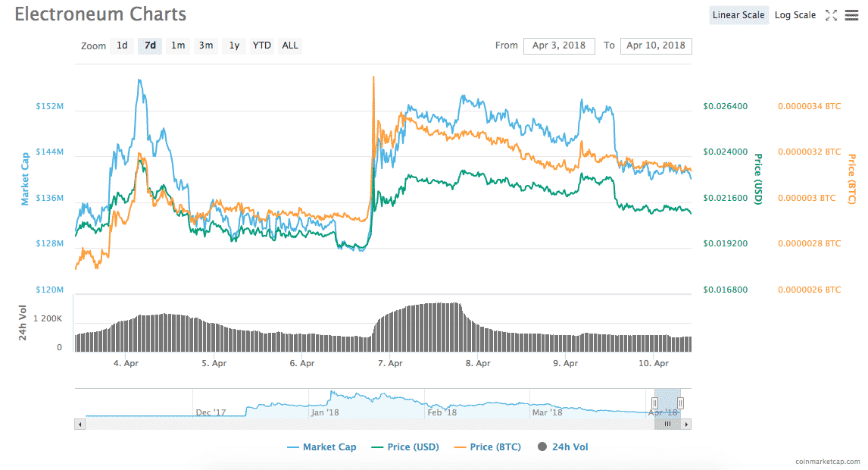This screenshot has height=470, width=868.
Task: Hide the Price (BTC) series
Action: 487,447
